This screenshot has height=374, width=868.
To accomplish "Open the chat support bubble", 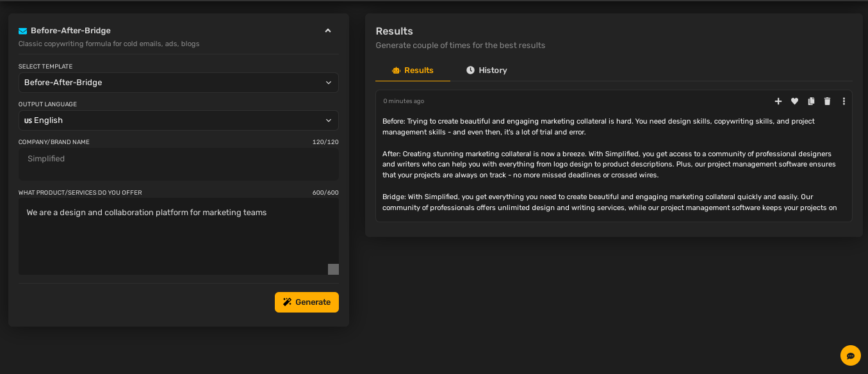I will 851,355.
